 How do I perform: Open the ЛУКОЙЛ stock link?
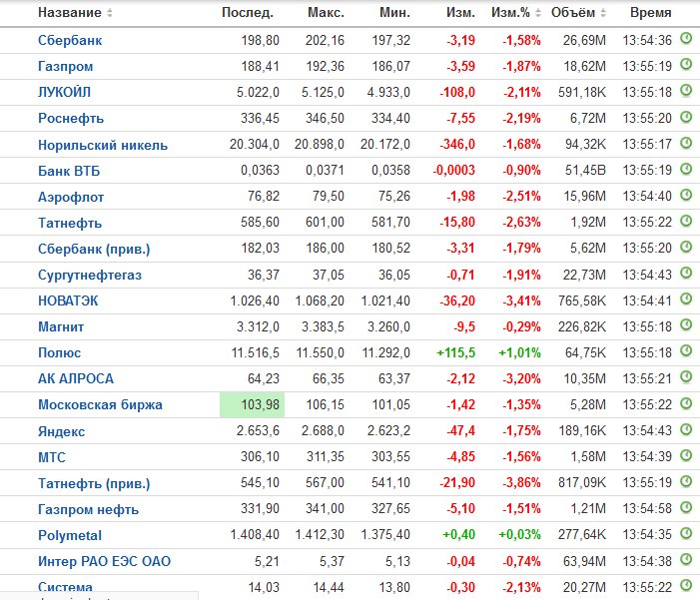pos(64,93)
